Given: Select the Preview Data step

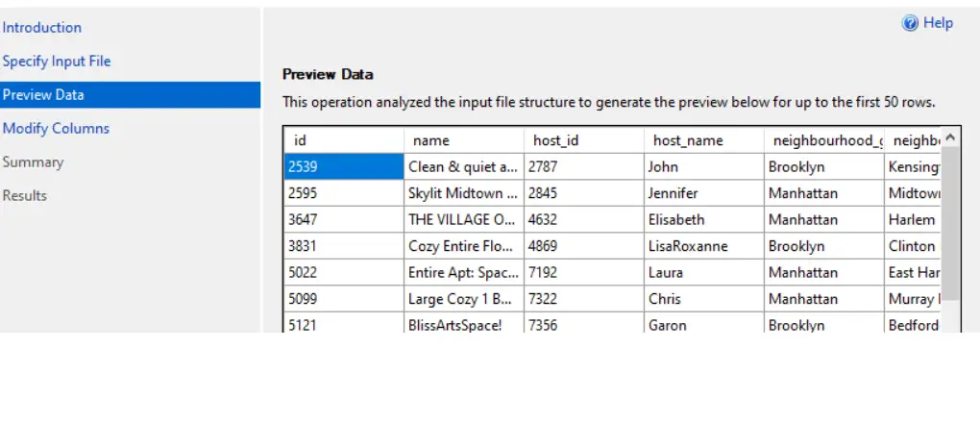Looking at the screenshot, I should [x=130, y=95].
